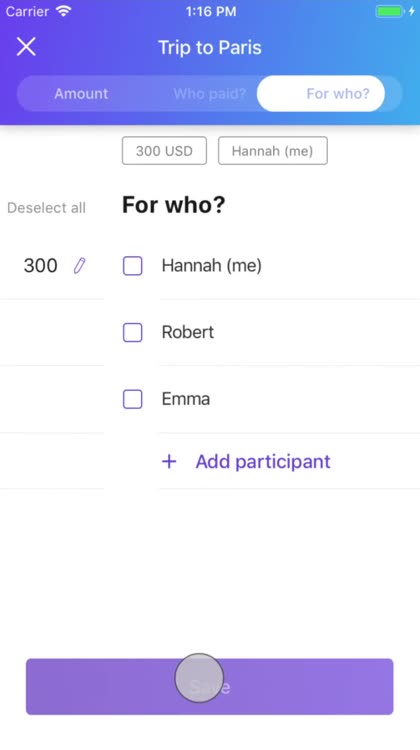Screen dimensions: 420x750
Task: Tap the Wi-Fi status icon
Action: coord(63,11)
